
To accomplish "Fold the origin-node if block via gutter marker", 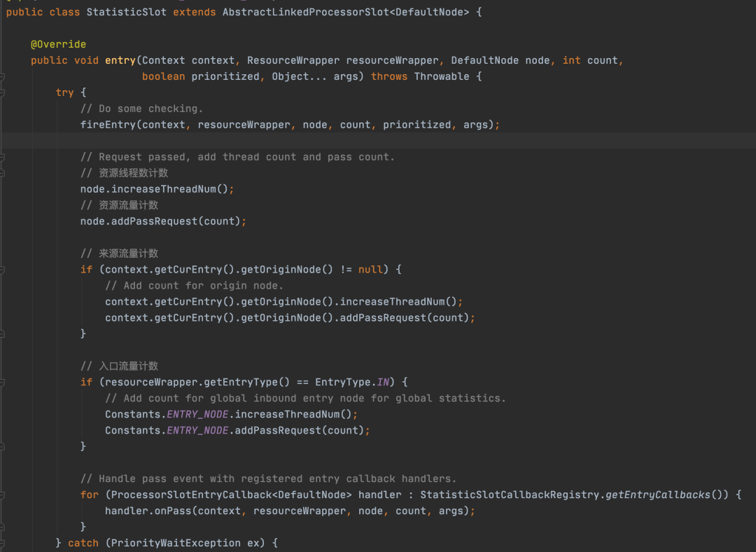I will pyautogui.click(x=2, y=270).
